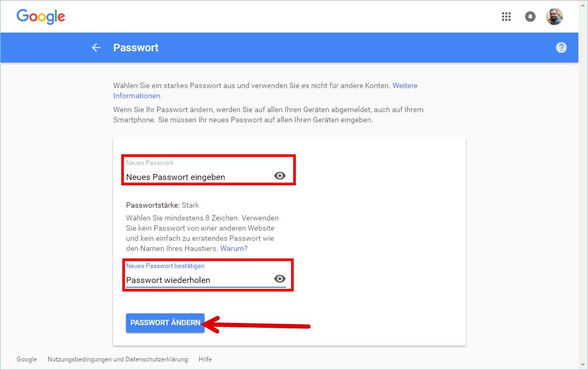588x370 pixels.
Task: Go back using the header arrow icon
Action: 96,48
